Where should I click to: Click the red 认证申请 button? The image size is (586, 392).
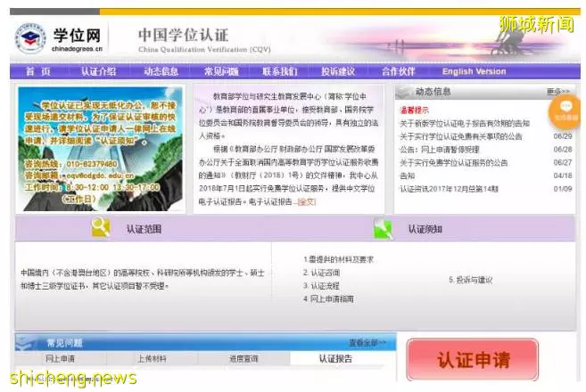(473, 360)
